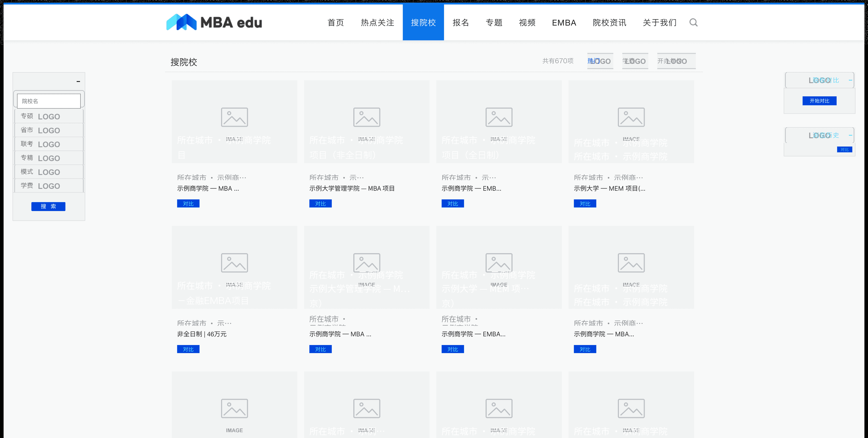Open image thumbnail above 非全日制 | 46万元
The image size is (868, 438).
click(235, 267)
